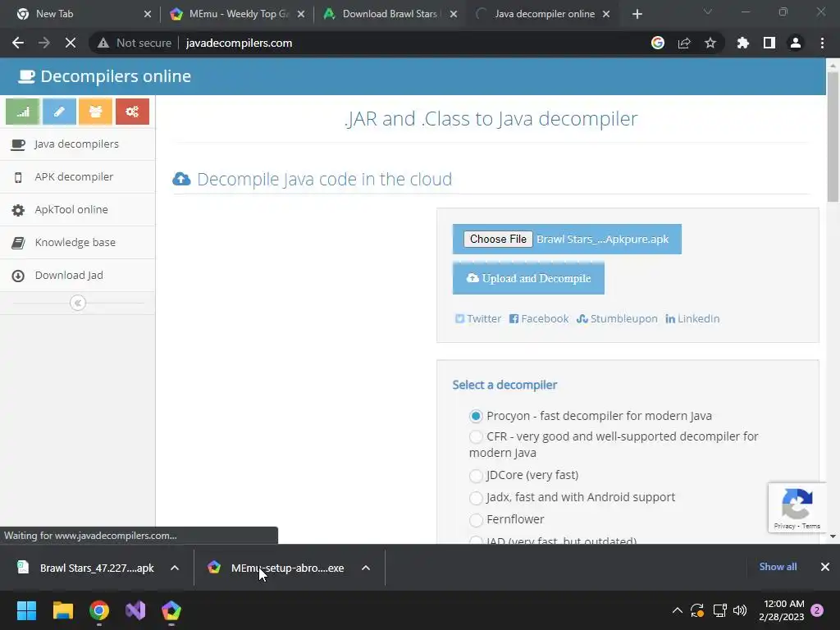Open ApkTool online in the sidebar
840x630 pixels.
click(x=78, y=209)
